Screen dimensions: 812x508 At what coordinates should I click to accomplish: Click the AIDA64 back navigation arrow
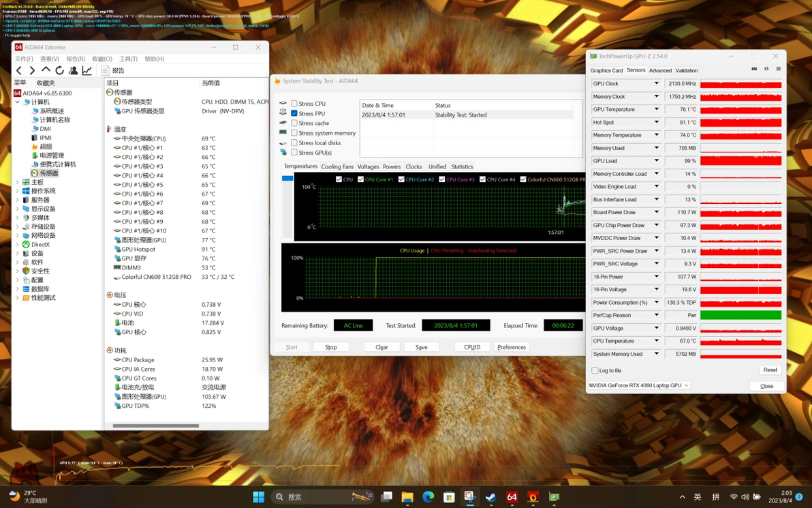click(19, 70)
